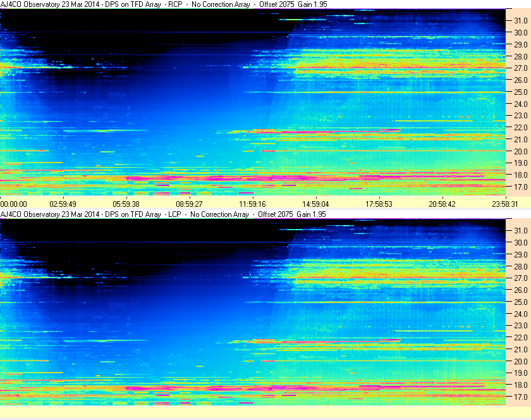Pick 22.0 on the LCP frequency axis

521,337
